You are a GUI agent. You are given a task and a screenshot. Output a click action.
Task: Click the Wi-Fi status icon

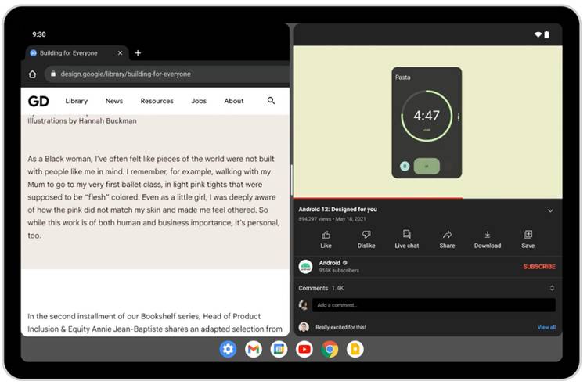coord(538,35)
